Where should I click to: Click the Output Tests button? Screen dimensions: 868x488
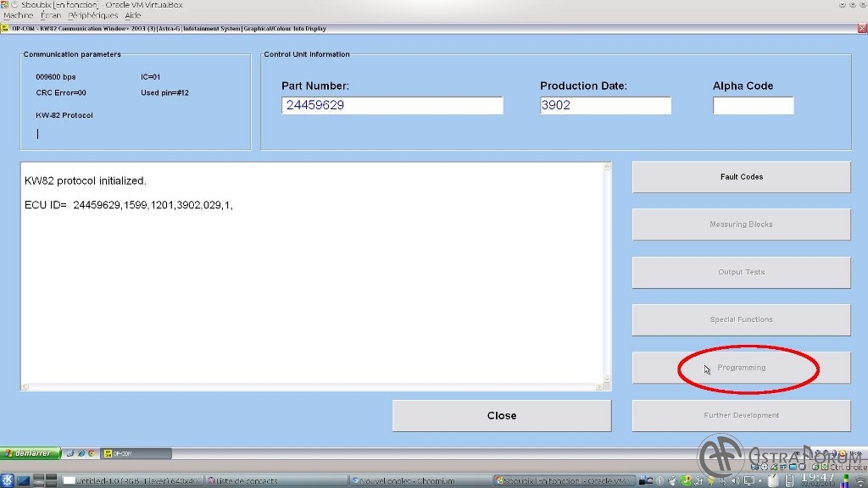[x=741, y=272]
